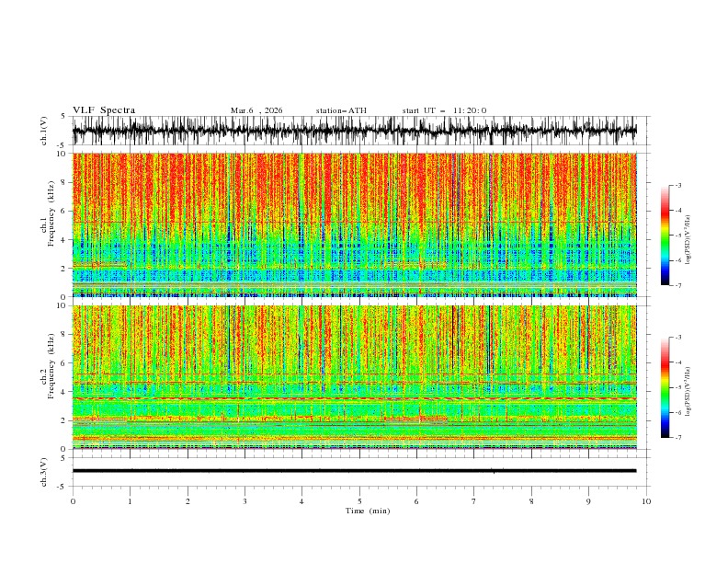Click the "5" tick on the time axis
Image resolution: width=728 pixels, height=563 pixels.
tap(359, 501)
